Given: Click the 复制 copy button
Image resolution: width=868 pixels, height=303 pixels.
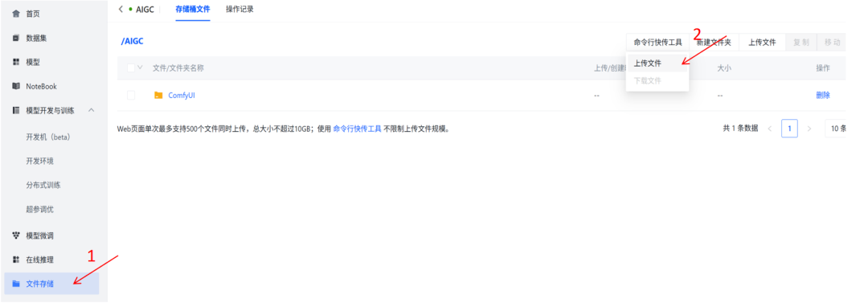Looking at the screenshot, I should (x=801, y=42).
